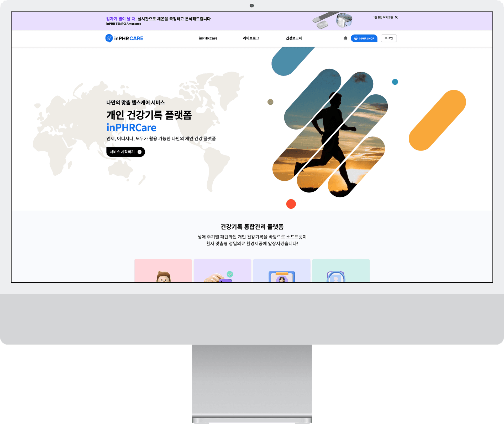
Task: Click the shopping basket icon inside inPHR SHOP button
Action: pyautogui.click(x=356, y=38)
